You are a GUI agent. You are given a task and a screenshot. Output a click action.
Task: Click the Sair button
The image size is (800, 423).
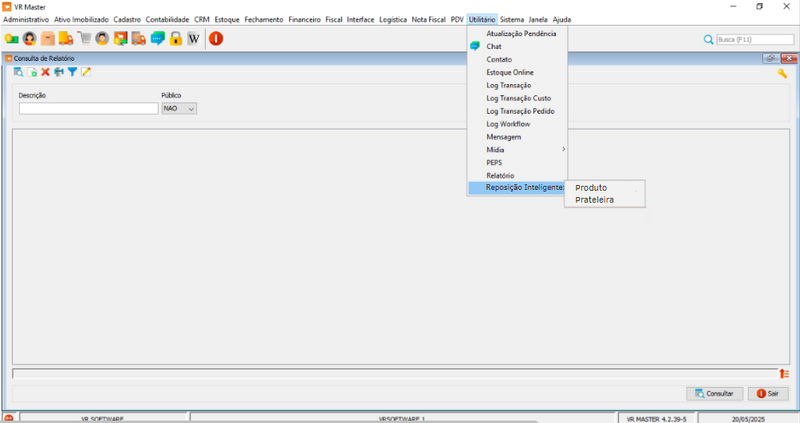pyautogui.click(x=767, y=394)
